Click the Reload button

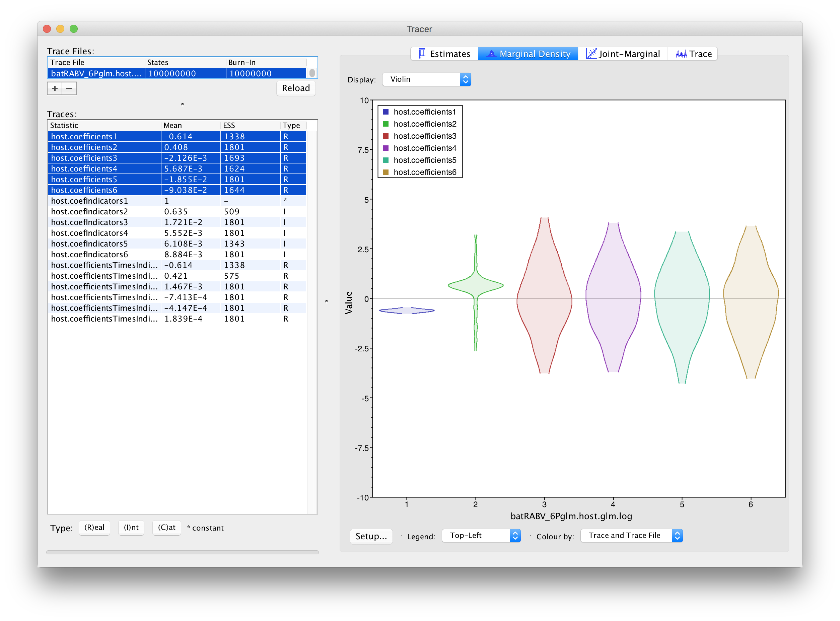(296, 88)
